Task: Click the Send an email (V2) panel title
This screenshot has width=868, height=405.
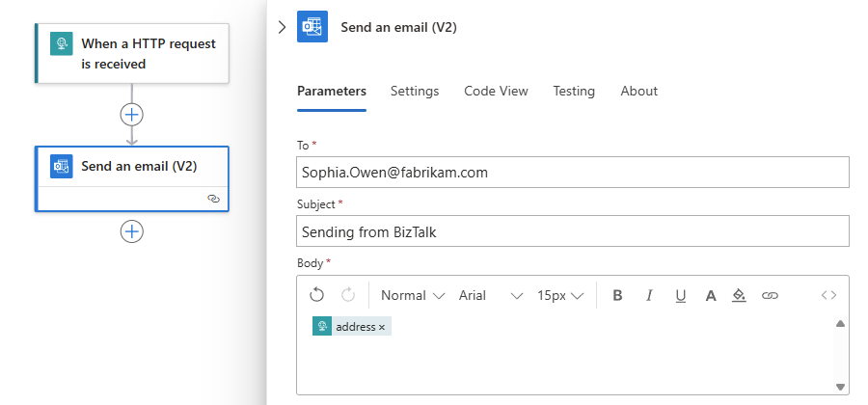Action: click(398, 27)
